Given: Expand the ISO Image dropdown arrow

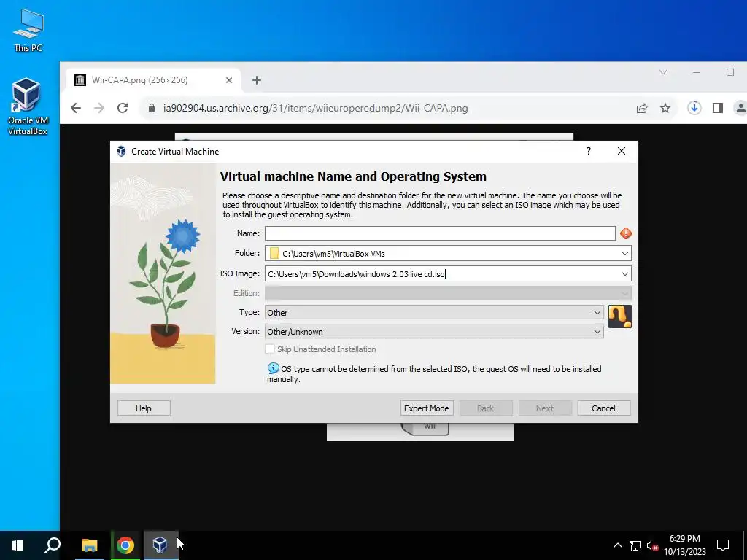Looking at the screenshot, I should [624, 274].
